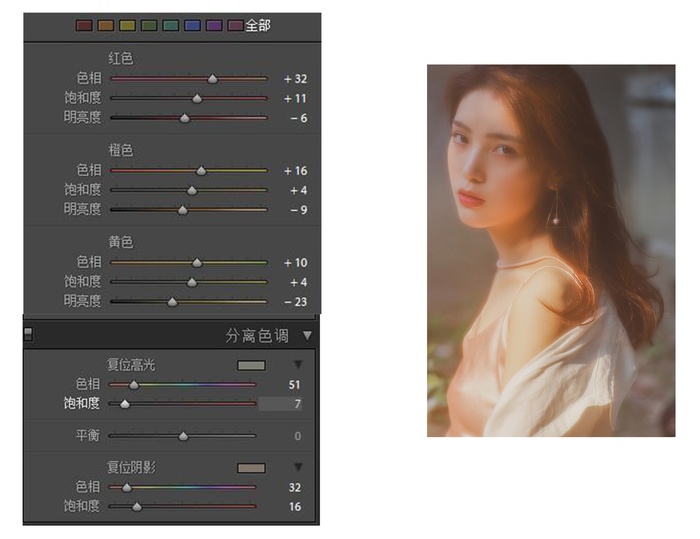The image size is (700, 539).
Task: Click the 红色 饱和度 slider handle
Action: pos(197,99)
